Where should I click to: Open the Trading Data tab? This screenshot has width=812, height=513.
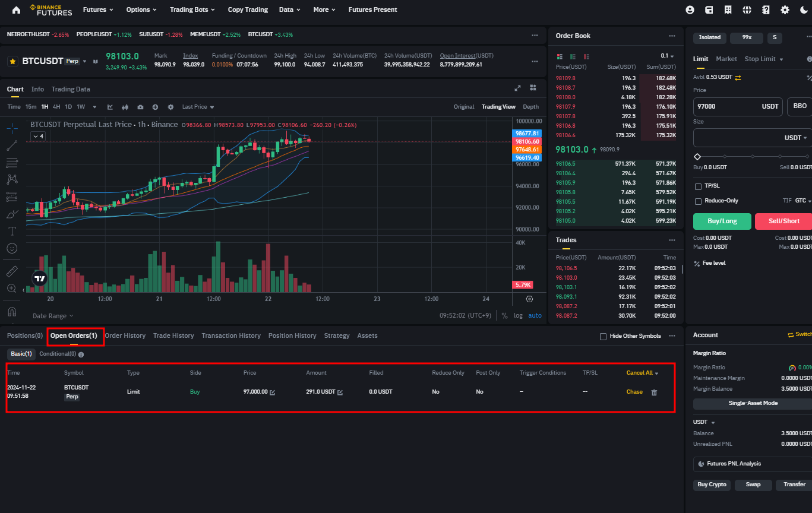click(71, 89)
